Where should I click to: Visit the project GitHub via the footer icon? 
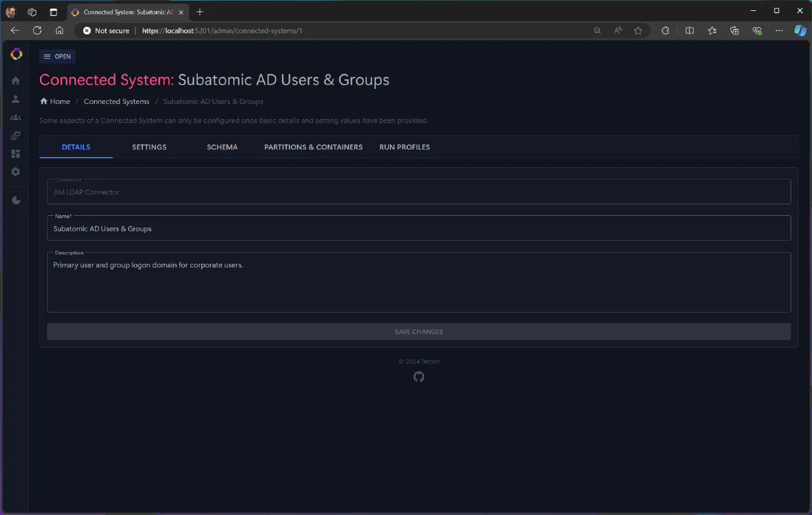tap(419, 377)
